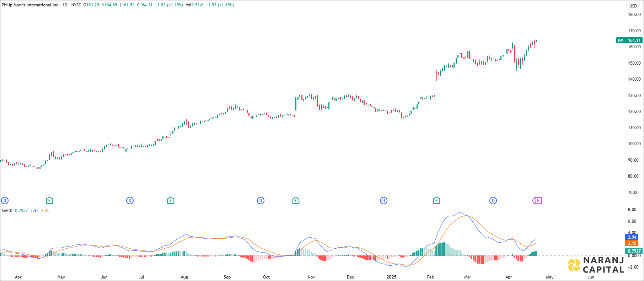Open the dividend marker before April 2024
This screenshot has height=281, width=644.
[x=5, y=201]
